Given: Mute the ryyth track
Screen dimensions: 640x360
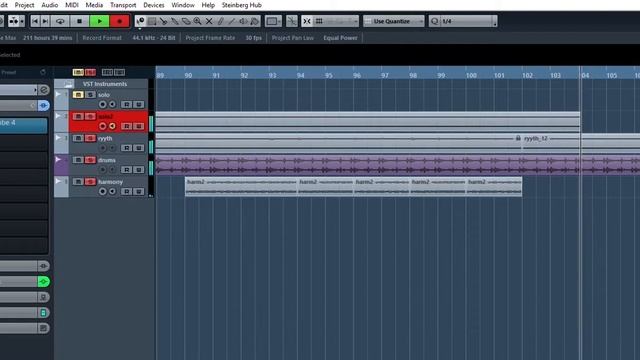Looking at the screenshot, I should coord(78,138).
